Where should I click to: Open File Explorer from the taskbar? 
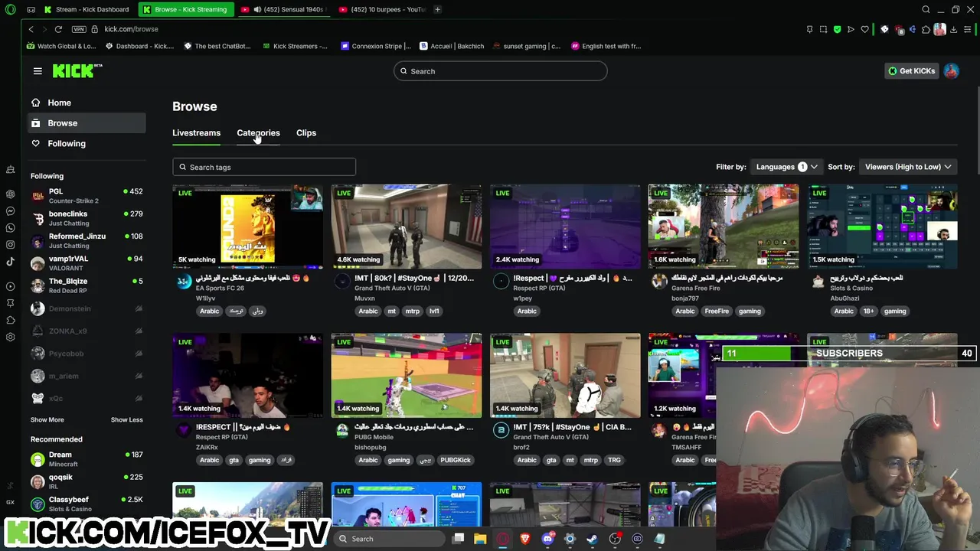pos(480,539)
